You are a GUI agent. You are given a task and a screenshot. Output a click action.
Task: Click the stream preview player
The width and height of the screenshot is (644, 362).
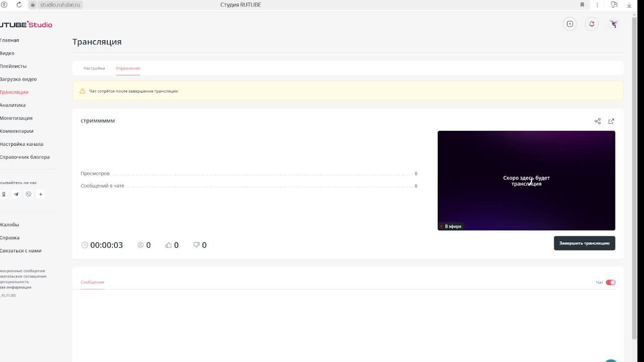point(526,180)
